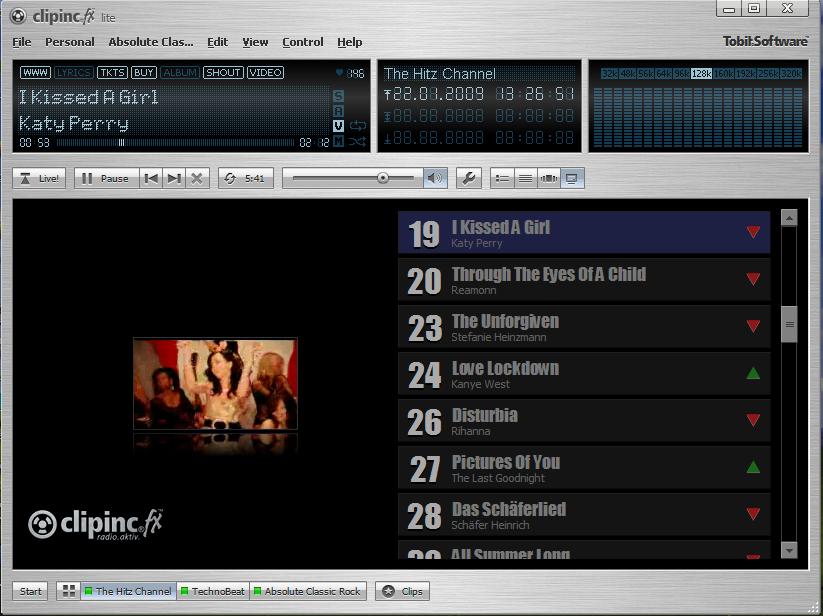Image resolution: width=823 pixels, height=616 pixels.
Task: Click the red arrow on The Unforgiven row
Action: pos(753,326)
